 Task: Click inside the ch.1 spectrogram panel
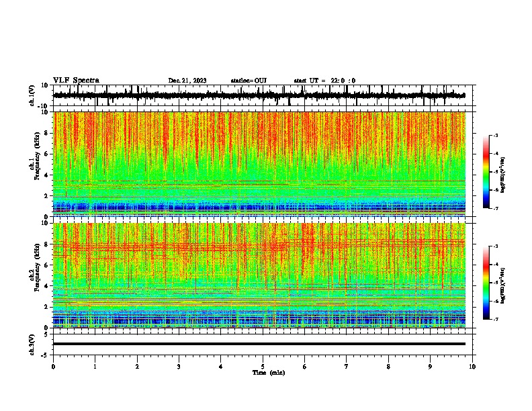coord(259,164)
